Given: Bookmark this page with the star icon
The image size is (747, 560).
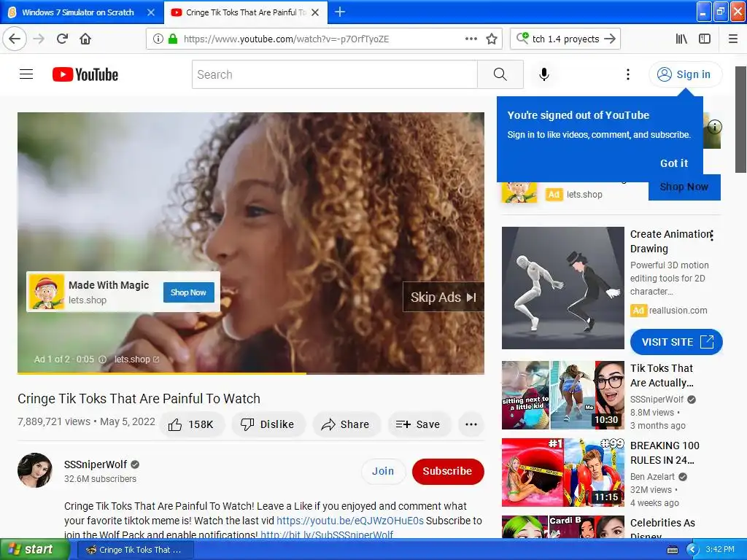Looking at the screenshot, I should pyautogui.click(x=492, y=39).
